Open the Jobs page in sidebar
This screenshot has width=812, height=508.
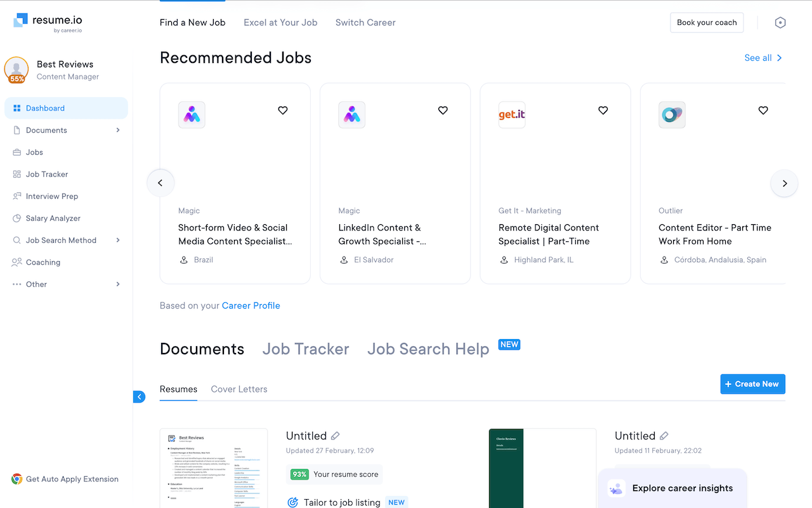click(x=34, y=152)
